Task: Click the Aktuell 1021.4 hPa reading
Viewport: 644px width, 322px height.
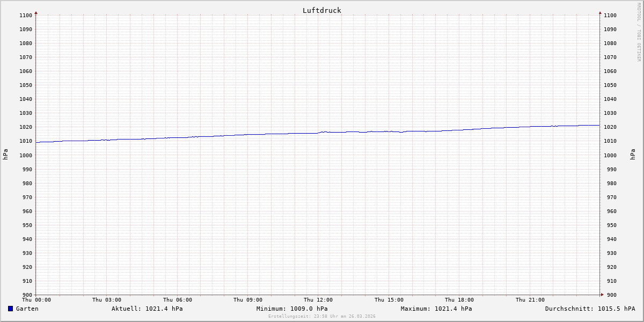Action: point(147,309)
